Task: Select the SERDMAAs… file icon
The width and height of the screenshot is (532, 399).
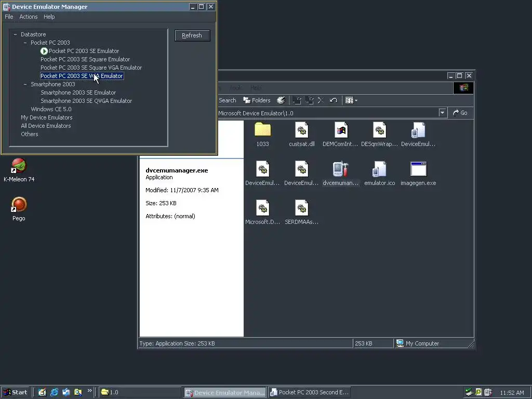Action: [x=302, y=208]
